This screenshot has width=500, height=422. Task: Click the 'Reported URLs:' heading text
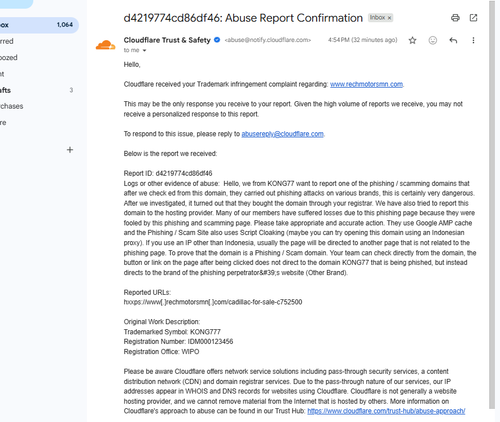click(x=147, y=292)
